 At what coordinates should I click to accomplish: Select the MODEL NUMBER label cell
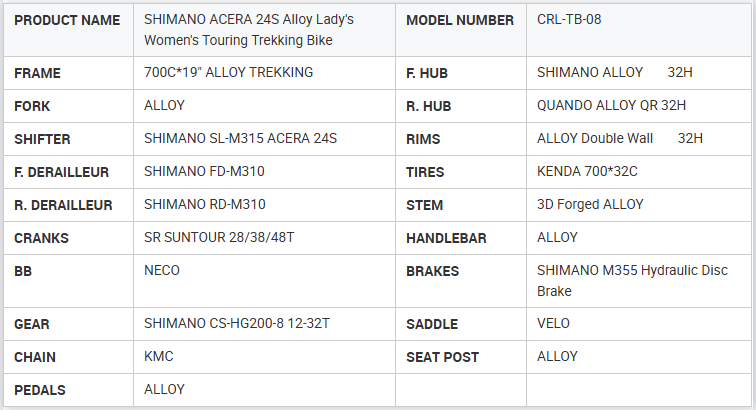460,20
